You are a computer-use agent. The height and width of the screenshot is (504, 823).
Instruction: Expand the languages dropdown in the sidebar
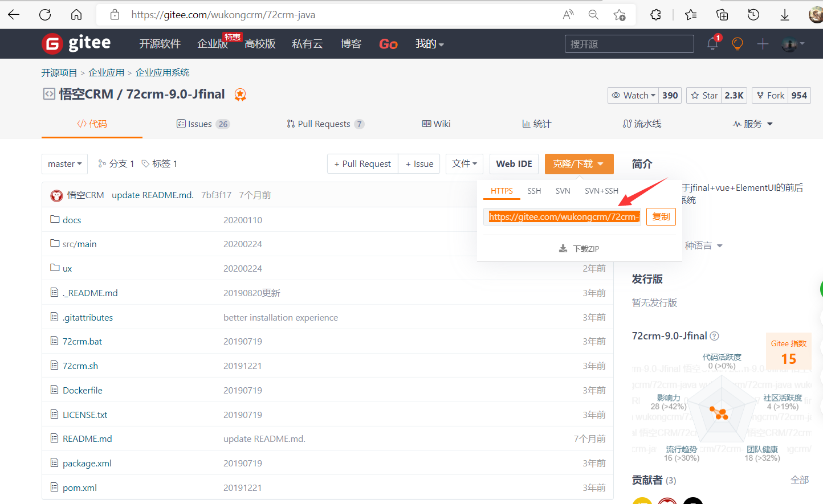point(704,246)
